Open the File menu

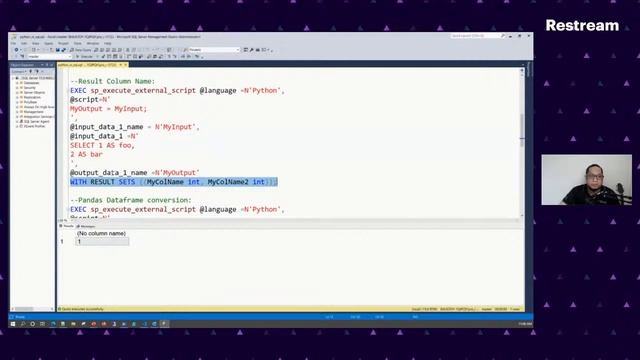[13, 43]
